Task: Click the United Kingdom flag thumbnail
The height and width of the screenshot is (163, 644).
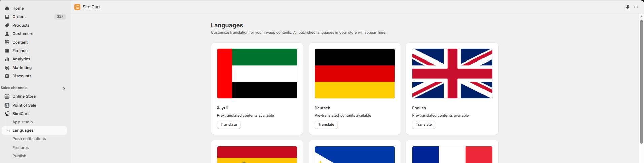Action: pyautogui.click(x=452, y=74)
